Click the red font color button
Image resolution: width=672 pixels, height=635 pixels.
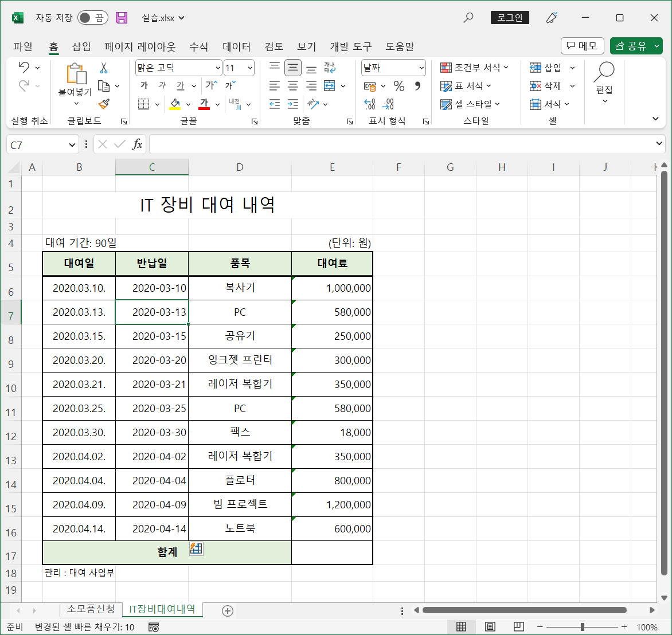[205, 104]
